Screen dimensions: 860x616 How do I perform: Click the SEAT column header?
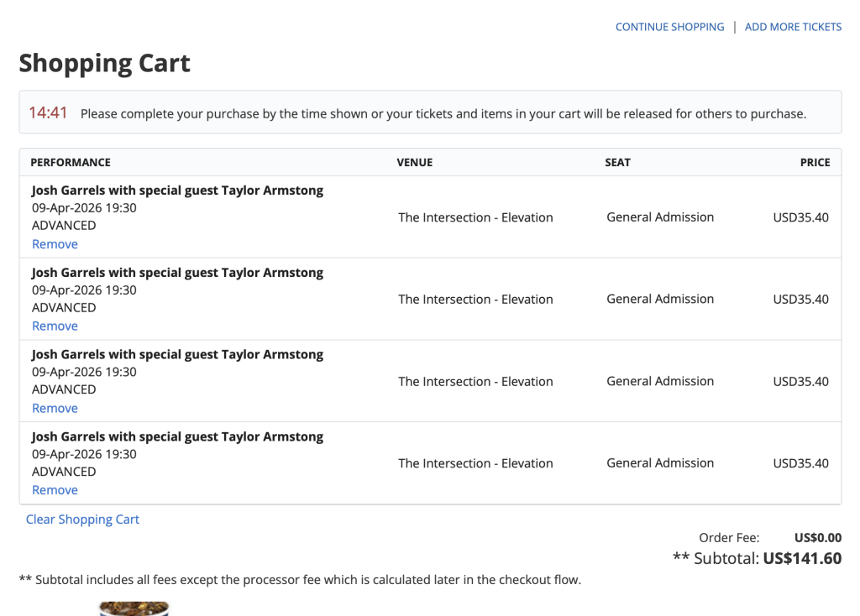[617, 163]
